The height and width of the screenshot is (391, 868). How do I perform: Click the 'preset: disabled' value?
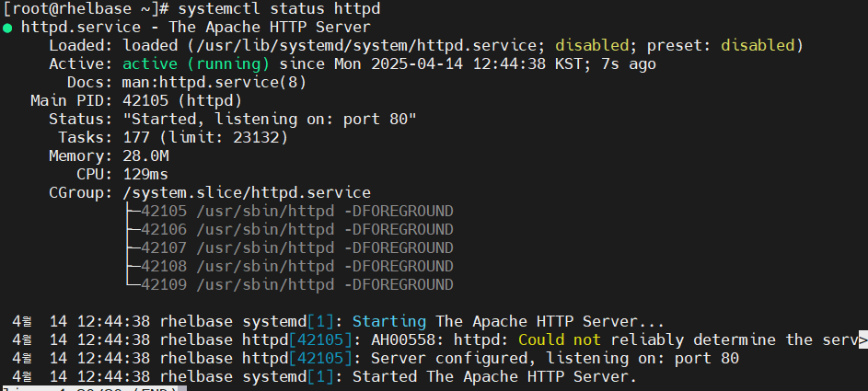point(721,45)
